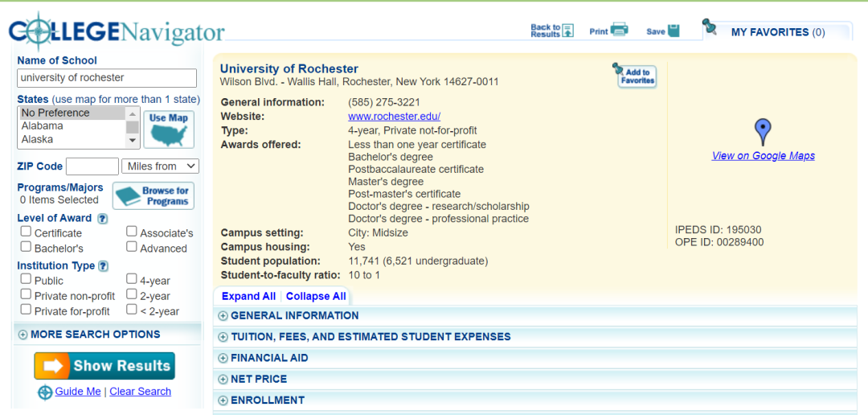The width and height of the screenshot is (868, 415).
Task: Open My Favorites tab
Action: click(776, 31)
